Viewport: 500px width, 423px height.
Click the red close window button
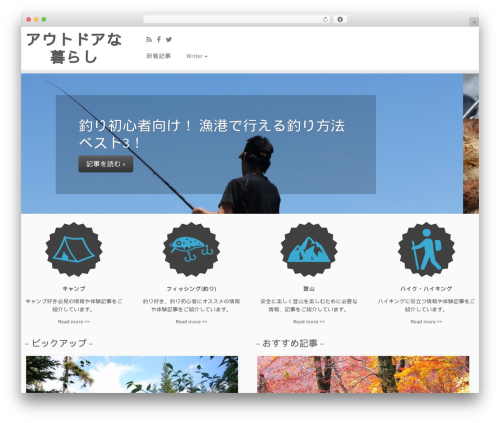point(29,19)
